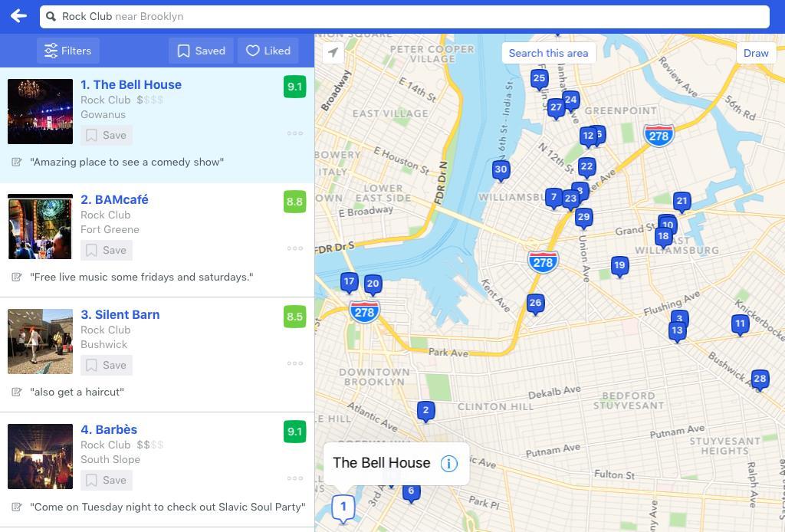Select map pin 22

click(x=586, y=168)
